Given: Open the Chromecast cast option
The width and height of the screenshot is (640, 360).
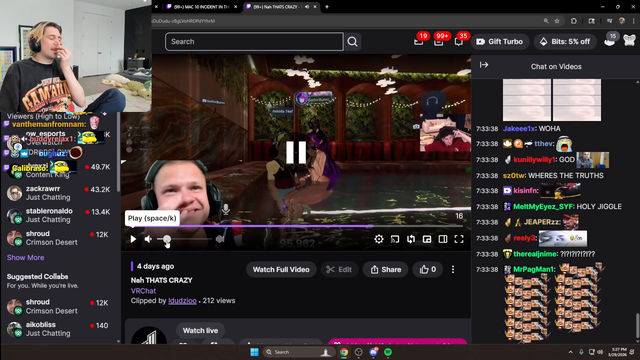Looking at the screenshot, I should pyautogui.click(x=395, y=239).
